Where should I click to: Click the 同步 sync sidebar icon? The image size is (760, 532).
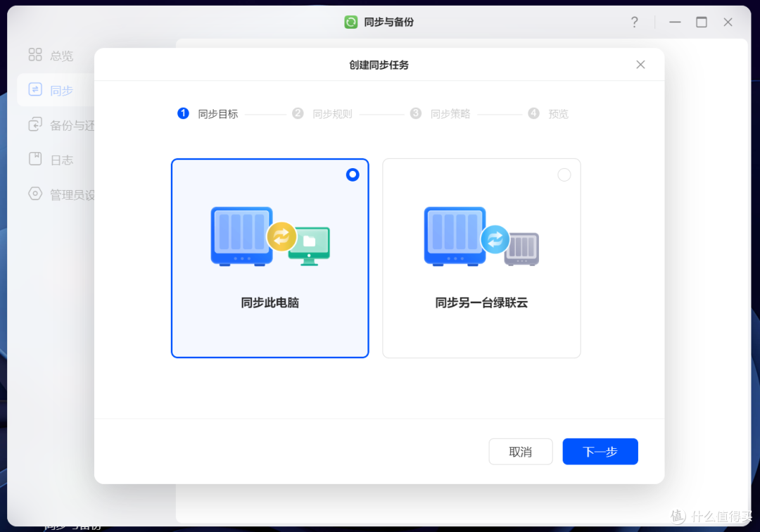[x=35, y=89]
